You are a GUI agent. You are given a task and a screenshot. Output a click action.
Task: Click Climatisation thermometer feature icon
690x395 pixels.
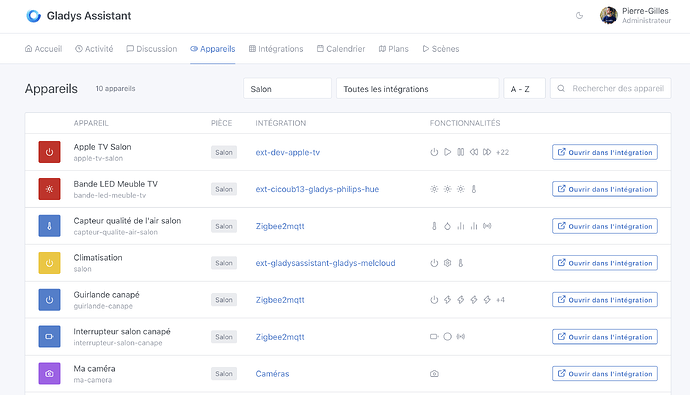461,263
